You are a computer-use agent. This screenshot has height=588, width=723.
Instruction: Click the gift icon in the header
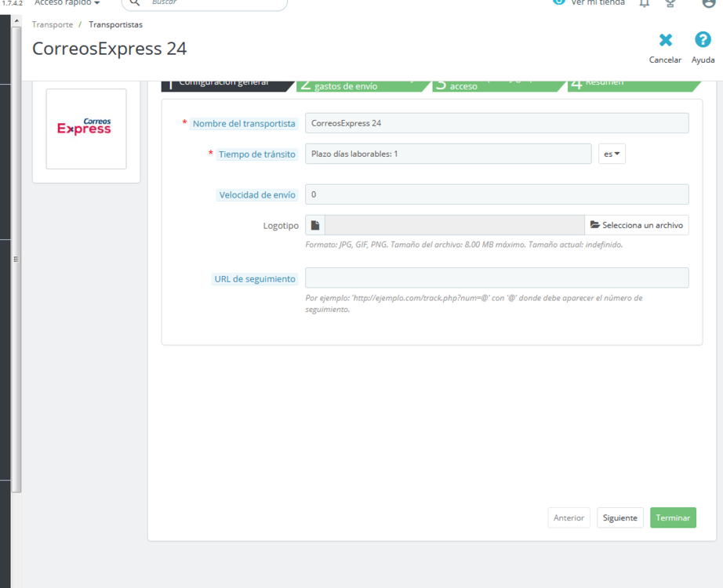669,3
